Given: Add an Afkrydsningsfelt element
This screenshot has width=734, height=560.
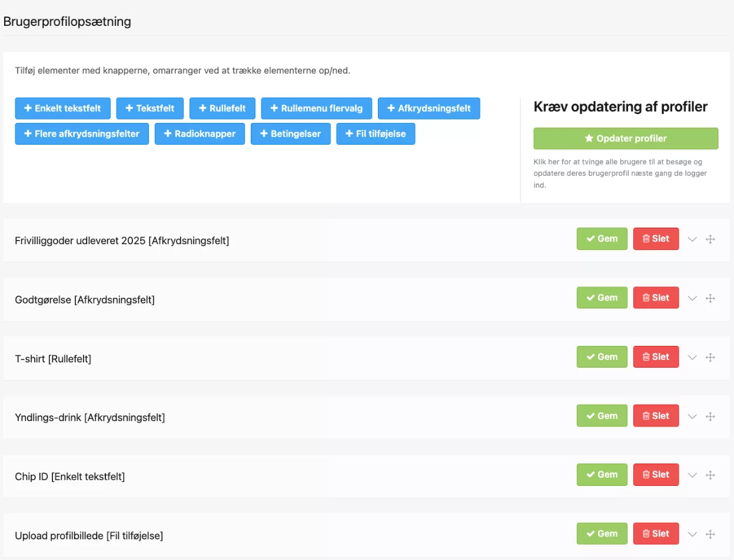Looking at the screenshot, I should click(429, 108).
